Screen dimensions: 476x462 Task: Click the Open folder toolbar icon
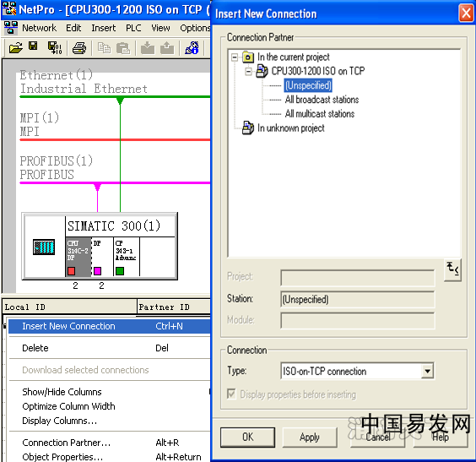[x=15, y=47]
